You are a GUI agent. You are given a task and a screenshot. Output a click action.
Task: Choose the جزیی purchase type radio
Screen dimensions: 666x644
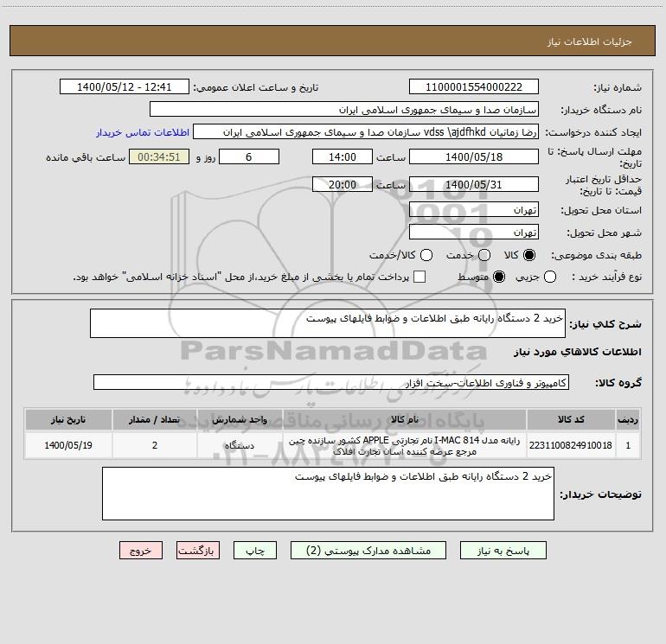[549, 277]
